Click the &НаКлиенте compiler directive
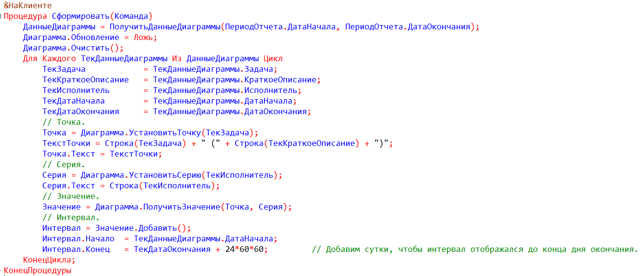Viewport: 644px width, 276px height. [27, 5]
